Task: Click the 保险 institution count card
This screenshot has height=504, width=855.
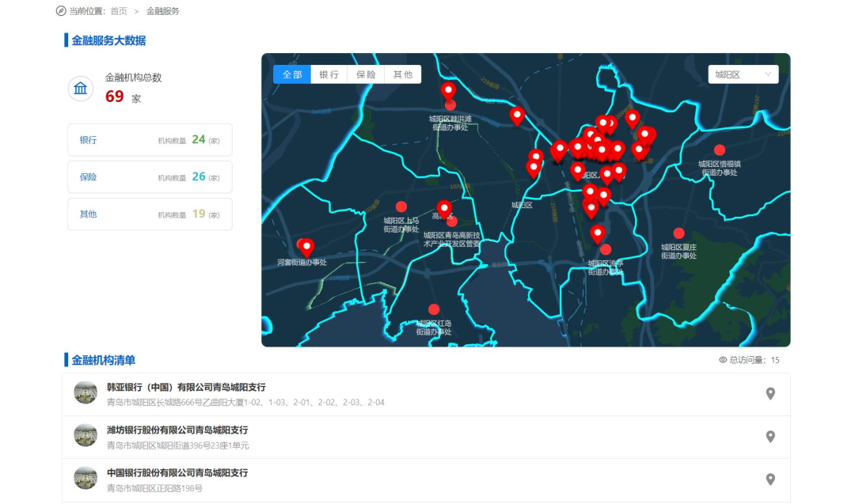Action: pyautogui.click(x=150, y=177)
